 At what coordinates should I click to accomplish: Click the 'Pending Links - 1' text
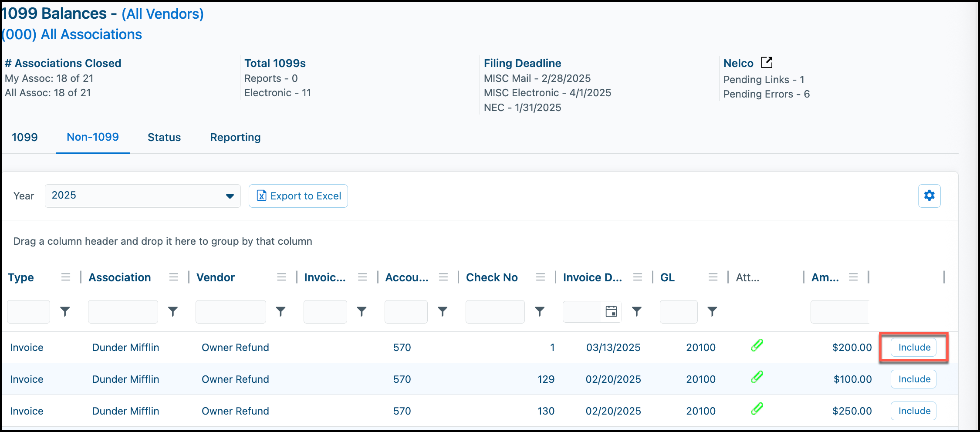tap(764, 80)
